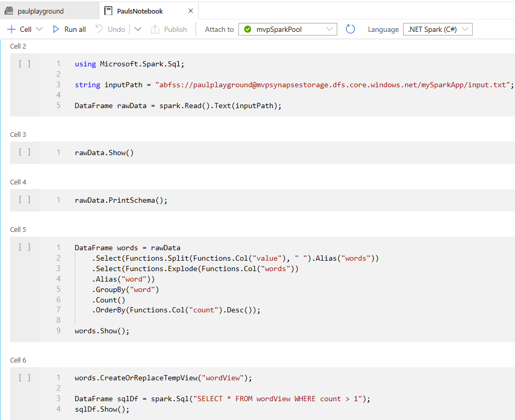Click into rawData.Show() code in Cell 3
This screenshot has width=515, height=420.
[x=104, y=153]
